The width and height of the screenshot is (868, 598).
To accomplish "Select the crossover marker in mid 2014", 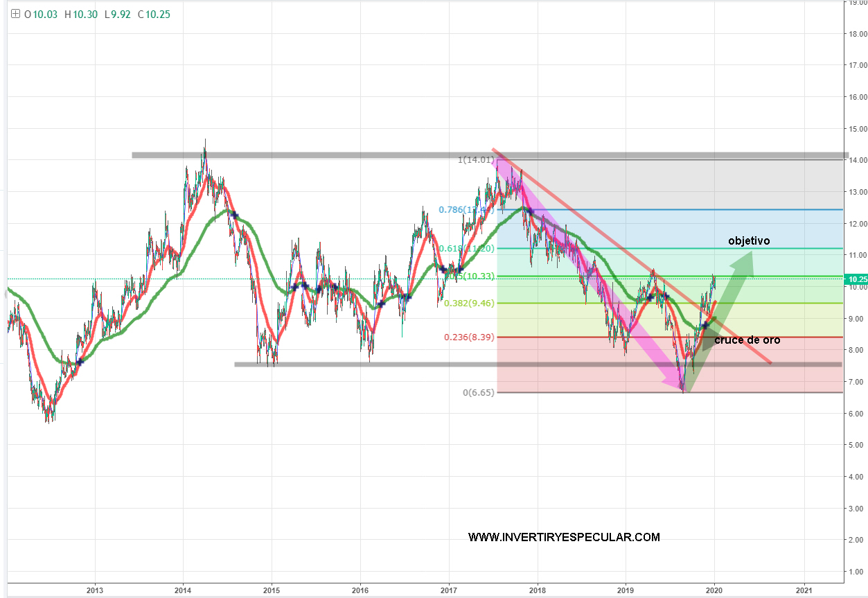I will click(x=234, y=216).
